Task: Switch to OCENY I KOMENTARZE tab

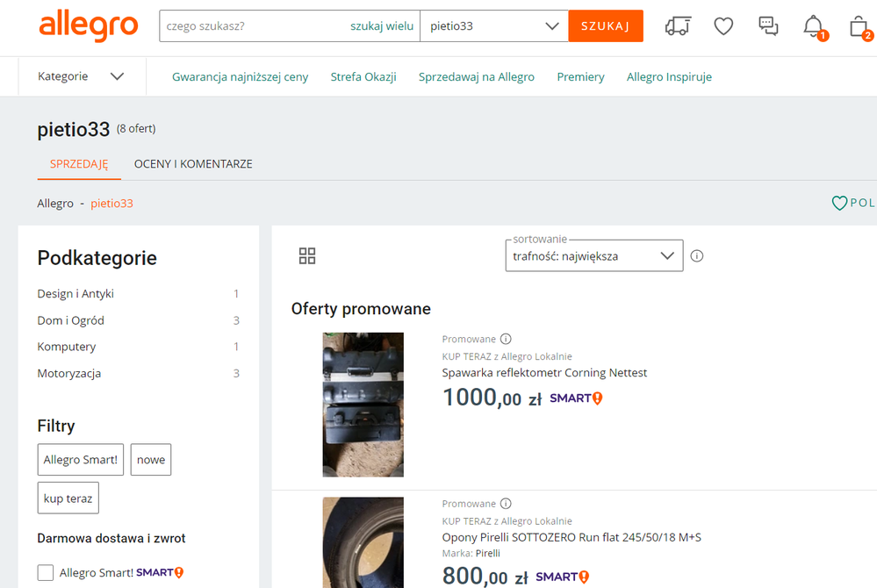Action: 193,164
